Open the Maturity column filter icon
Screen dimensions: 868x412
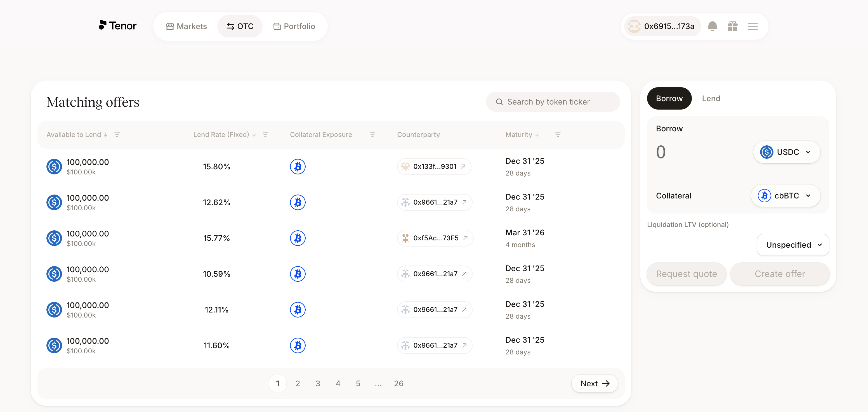[x=558, y=135]
